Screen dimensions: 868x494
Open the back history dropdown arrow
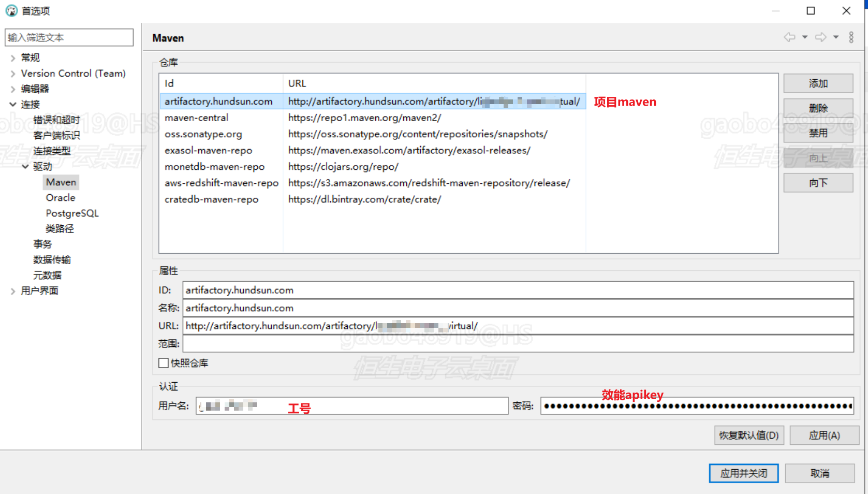805,37
